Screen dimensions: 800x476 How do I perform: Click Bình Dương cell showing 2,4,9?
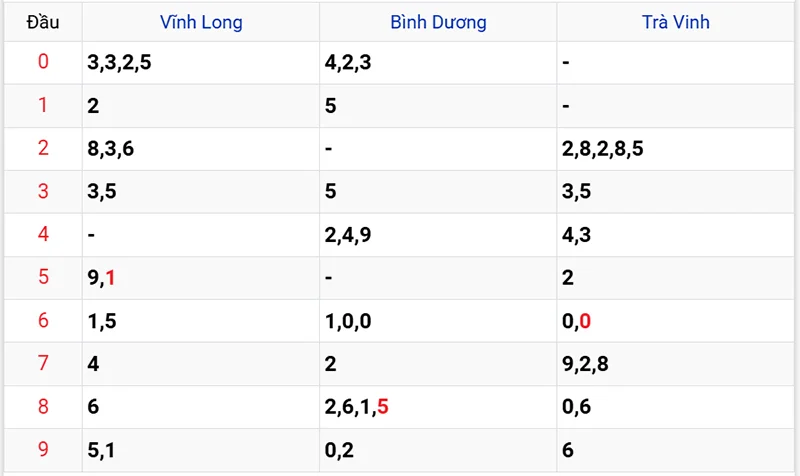[348, 235]
